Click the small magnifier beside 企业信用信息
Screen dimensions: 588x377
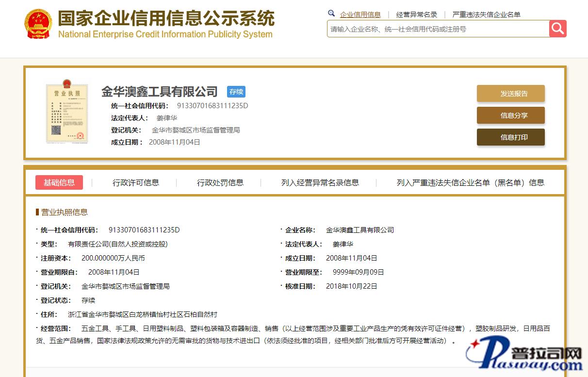click(331, 14)
